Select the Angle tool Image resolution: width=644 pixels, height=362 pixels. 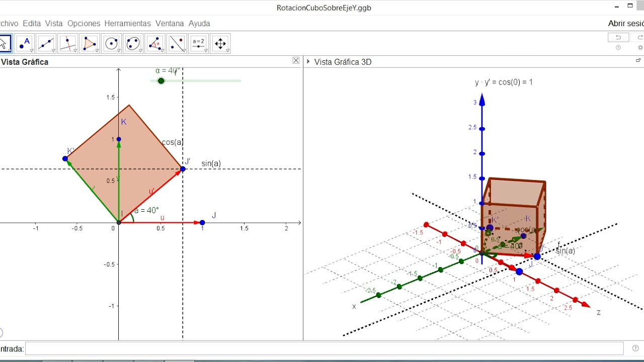tap(154, 43)
